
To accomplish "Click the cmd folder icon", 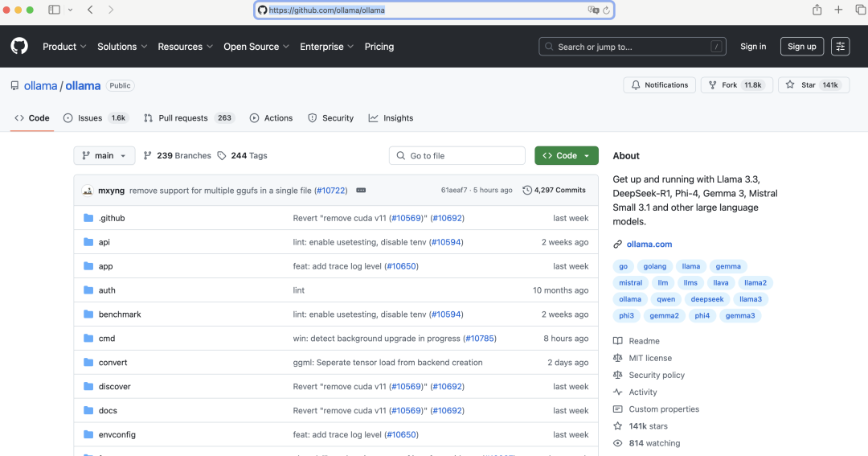I will coord(88,338).
